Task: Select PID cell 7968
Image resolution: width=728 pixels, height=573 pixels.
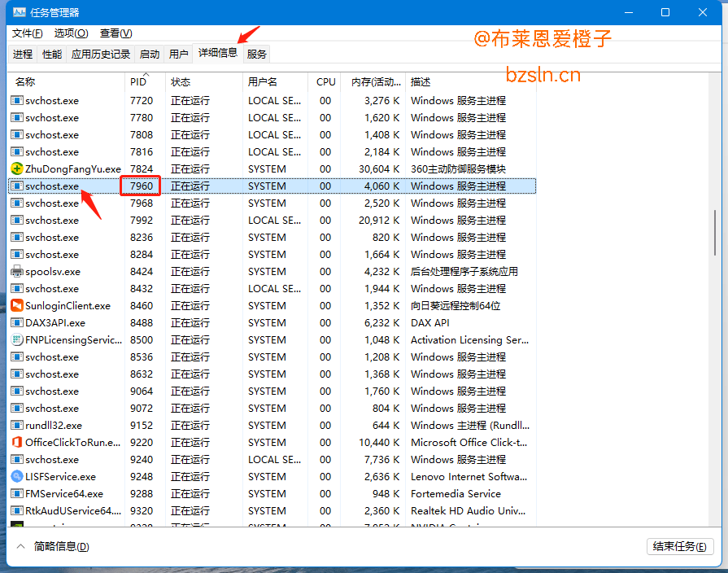Action: coord(142,203)
